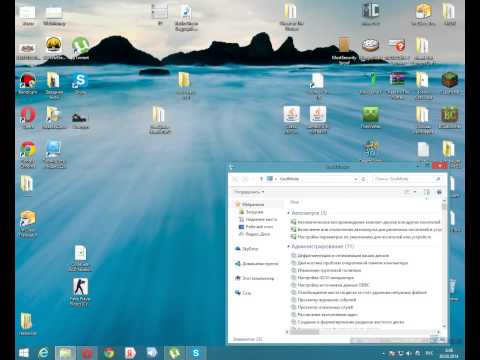Select Создание и форматирование разделов жесткого диска

click(348, 322)
